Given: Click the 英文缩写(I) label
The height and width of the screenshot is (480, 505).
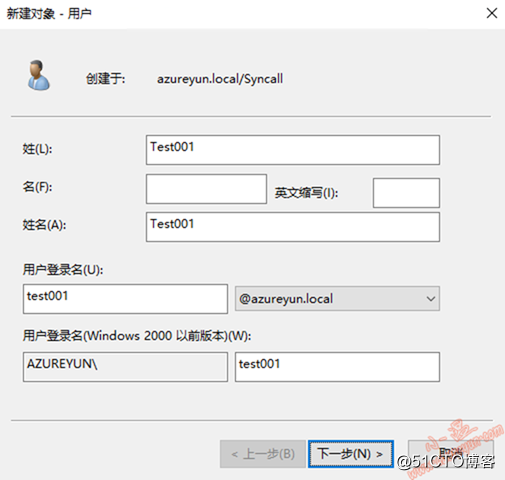Looking at the screenshot, I should tap(306, 193).
